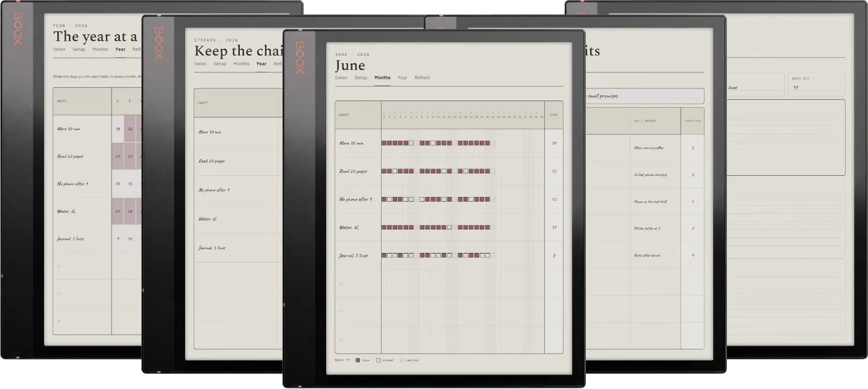Check empty day 2 box for No phone after 9

(x=389, y=199)
